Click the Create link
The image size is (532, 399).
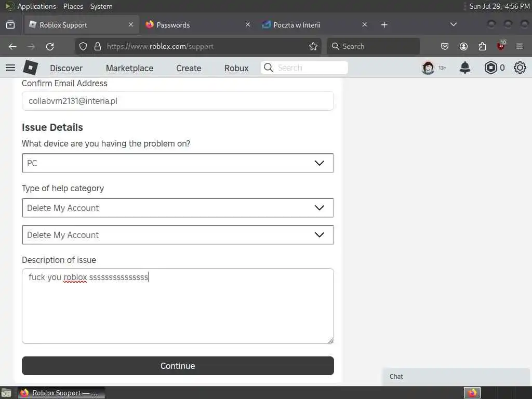tap(189, 68)
